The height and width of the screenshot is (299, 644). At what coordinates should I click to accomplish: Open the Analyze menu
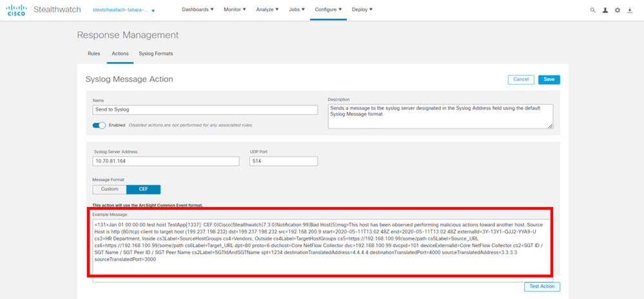click(x=268, y=10)
